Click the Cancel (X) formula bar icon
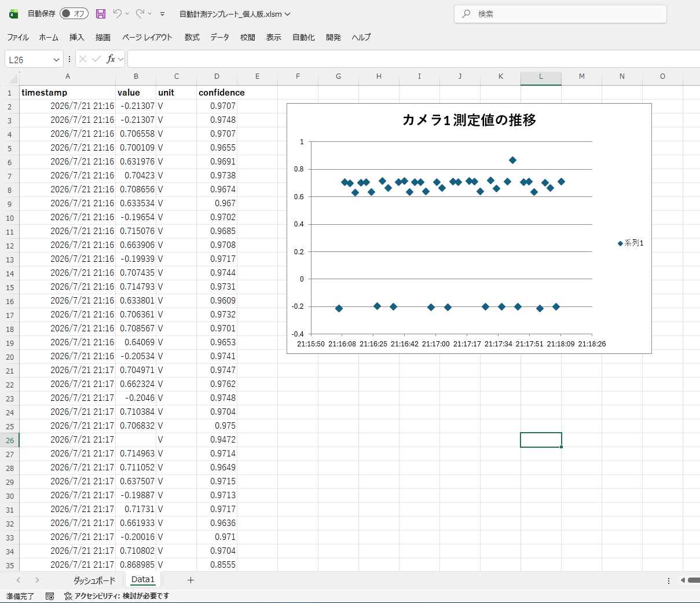Viewport: 700px width, 603px height. point(83,59)
